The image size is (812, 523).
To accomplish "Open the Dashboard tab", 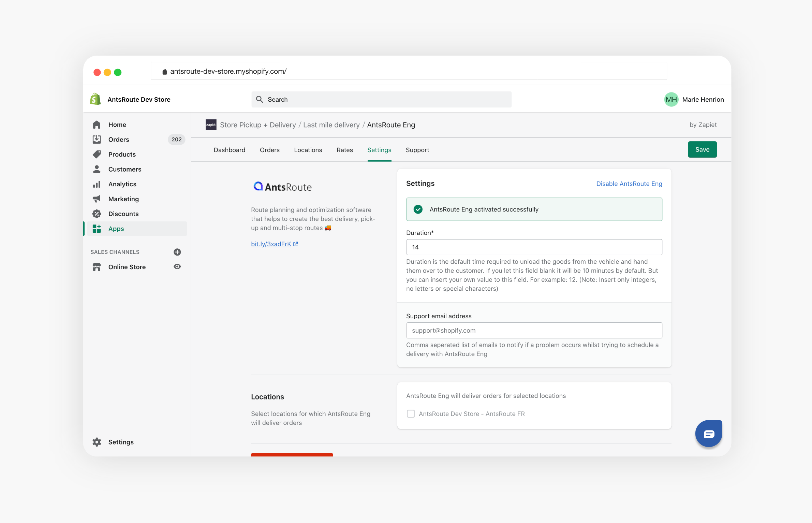I will [229, 150].
